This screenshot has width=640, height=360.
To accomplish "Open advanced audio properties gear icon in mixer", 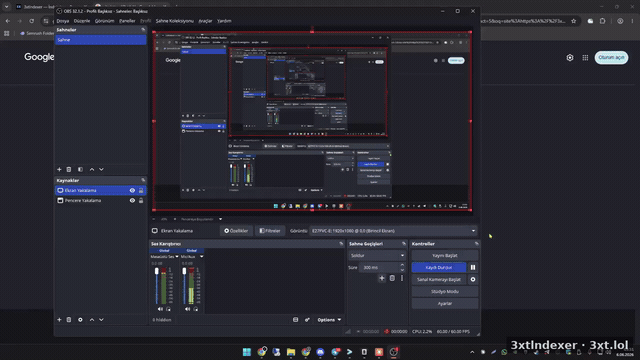I will coord(307,320).
